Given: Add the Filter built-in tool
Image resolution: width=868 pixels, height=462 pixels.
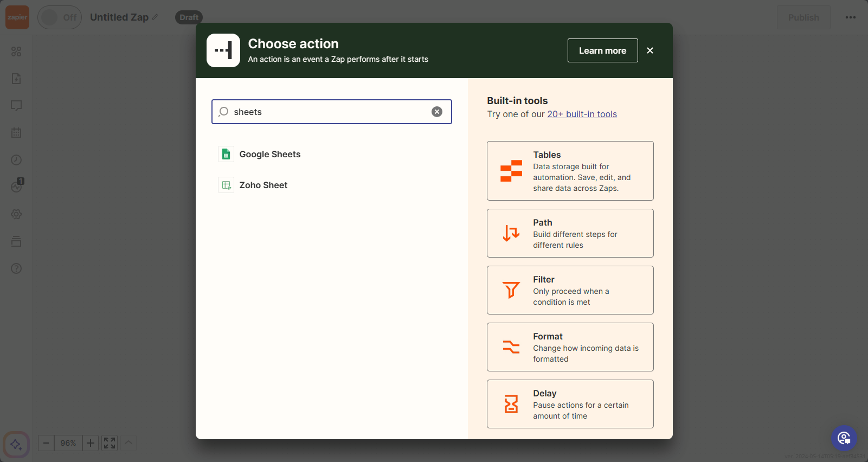Looking at the screenshot, I should (x=570, y=290).
